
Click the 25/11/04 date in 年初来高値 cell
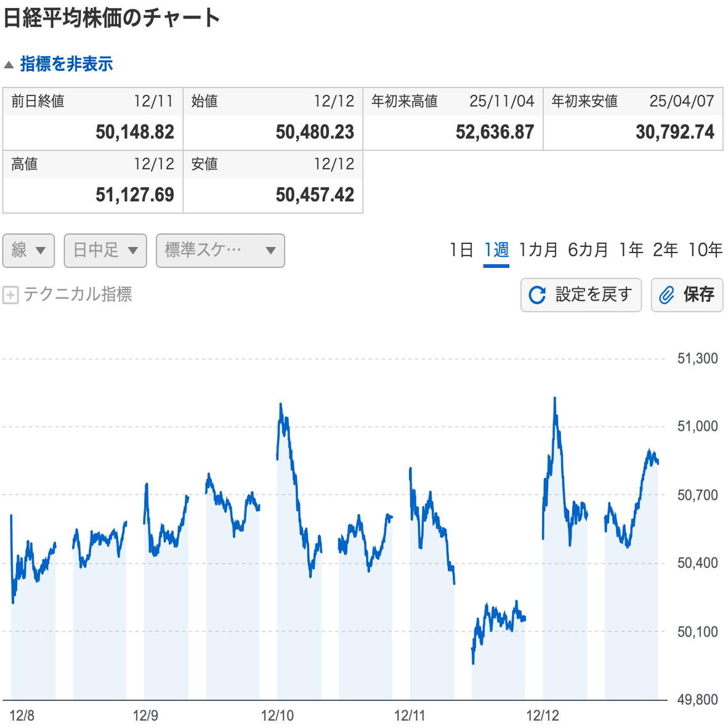(502, 101)
